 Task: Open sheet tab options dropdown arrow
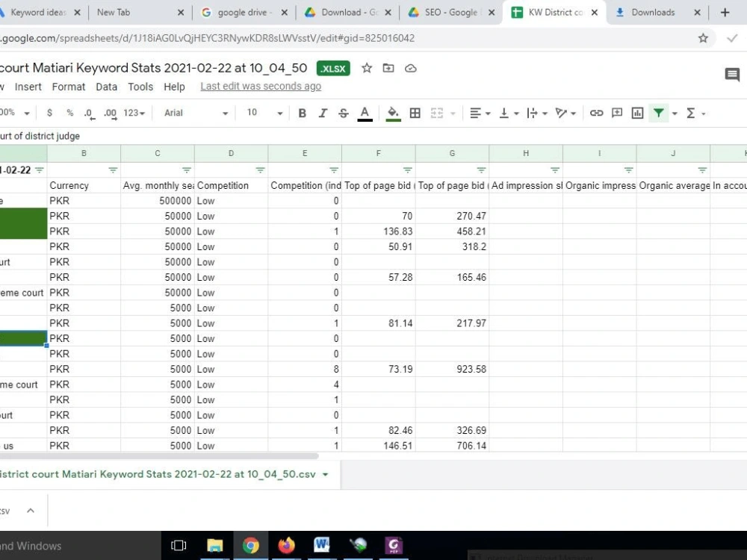click(326, 474)
